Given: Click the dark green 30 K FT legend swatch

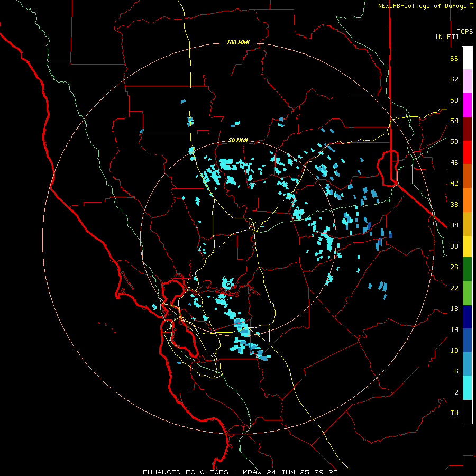Looking at the screenshot, I should 467,269.
